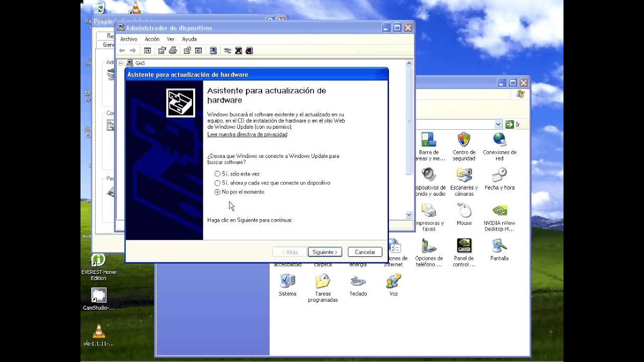The height and width of the screenshot is (362, 644).
Task: Click the Cancelar button in the wizard
Action: (x=365, y=252)
